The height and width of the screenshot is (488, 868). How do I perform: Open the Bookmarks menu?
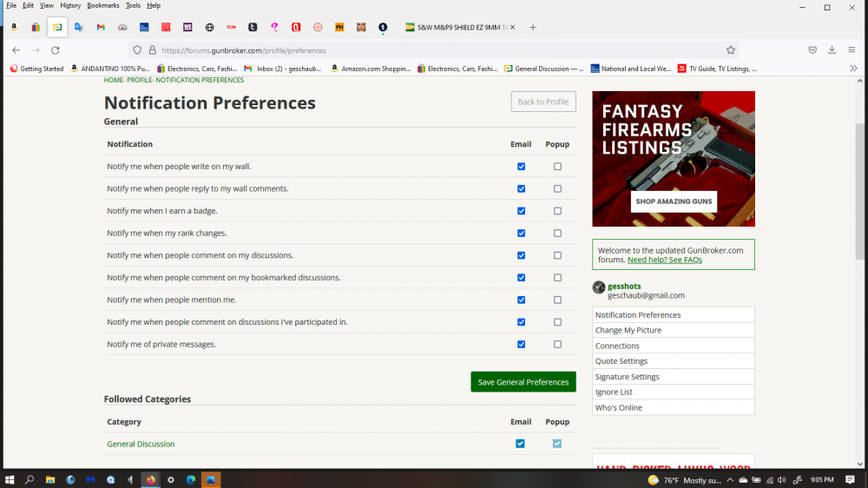pos(103,5)
